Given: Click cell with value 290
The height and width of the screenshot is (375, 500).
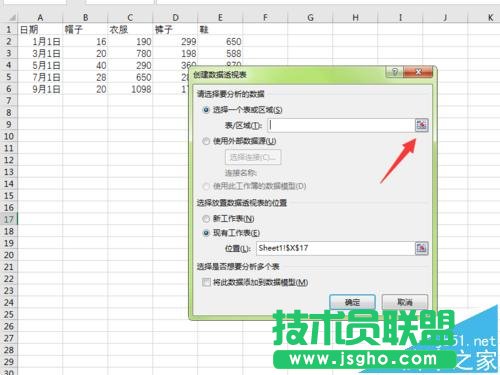Looking at the screenshot, I should pos(130,65).
